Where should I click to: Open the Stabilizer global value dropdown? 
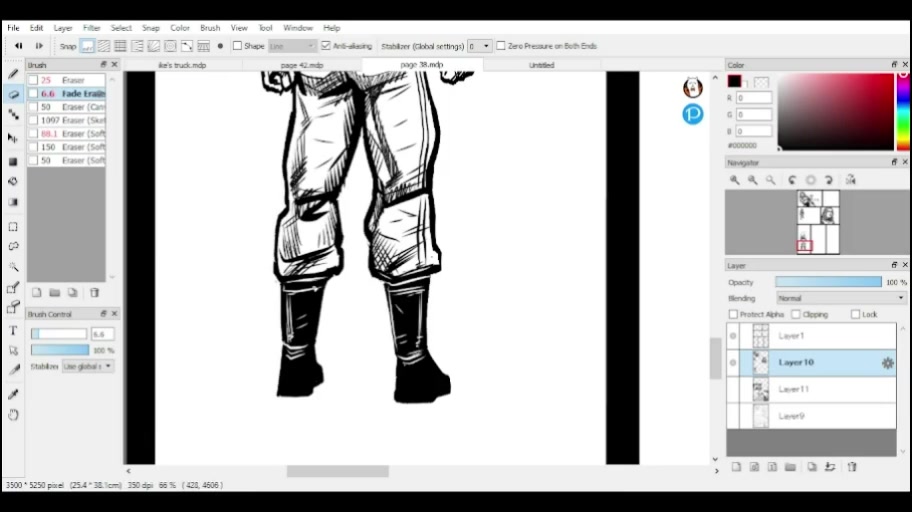pos(479,46)
